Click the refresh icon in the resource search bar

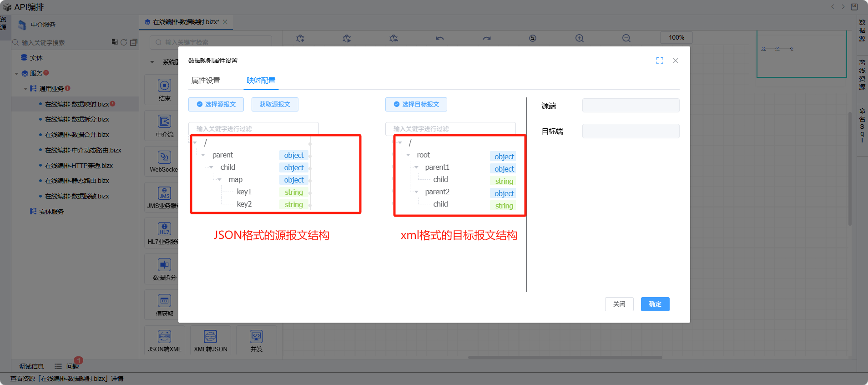pyautogui.click(x=124, y=42)
